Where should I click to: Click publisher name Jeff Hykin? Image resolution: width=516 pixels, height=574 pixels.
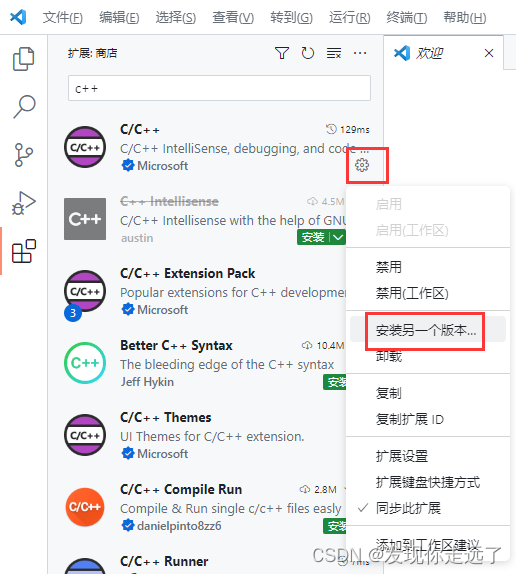[x=147, y=382]
